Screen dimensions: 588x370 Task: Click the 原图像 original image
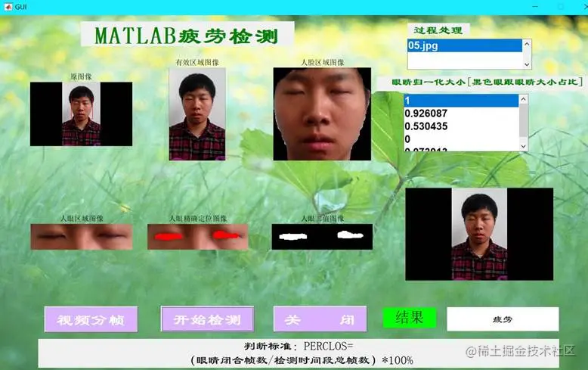point(81,114)
